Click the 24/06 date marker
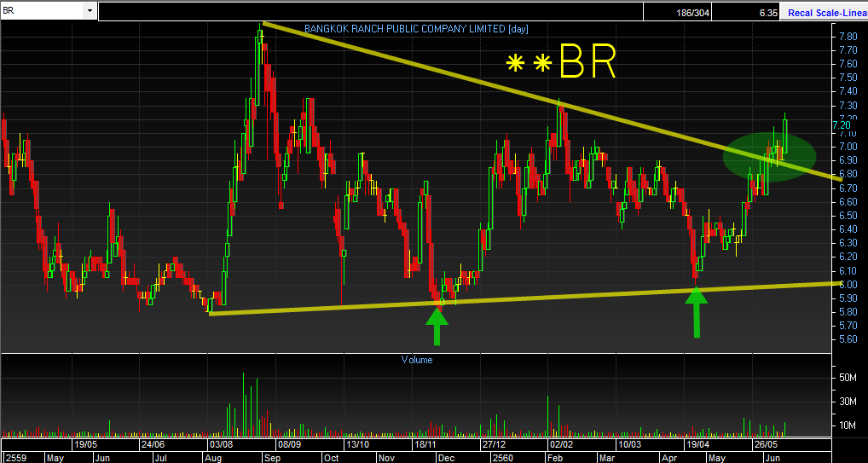 (x=152, y=445)
